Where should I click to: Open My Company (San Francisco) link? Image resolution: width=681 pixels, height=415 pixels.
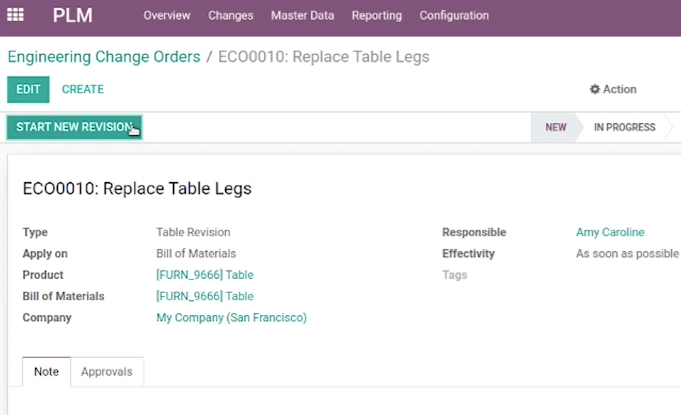[x=231, y=317]
